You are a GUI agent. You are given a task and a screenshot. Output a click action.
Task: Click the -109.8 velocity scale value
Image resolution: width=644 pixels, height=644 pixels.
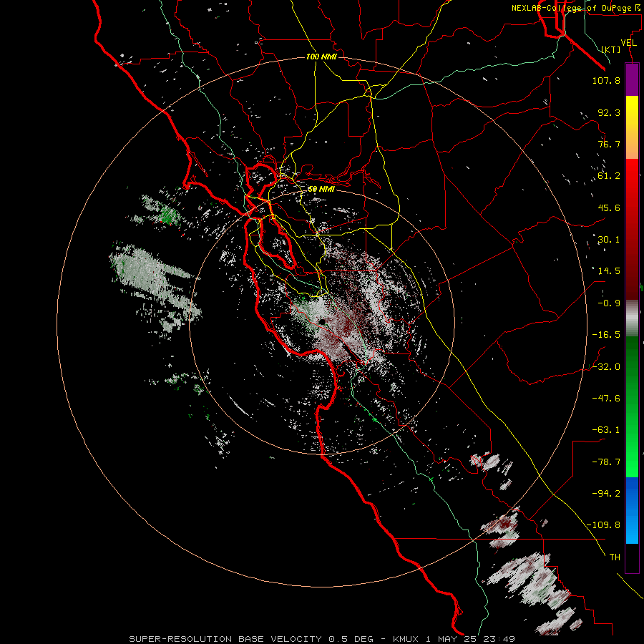[603, 525]
